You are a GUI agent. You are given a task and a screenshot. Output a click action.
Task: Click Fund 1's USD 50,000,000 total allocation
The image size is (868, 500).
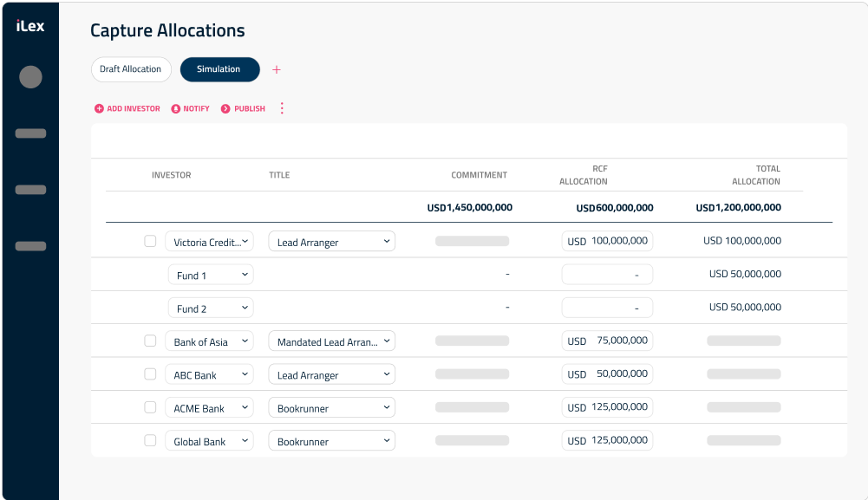[x=745, y=274]
